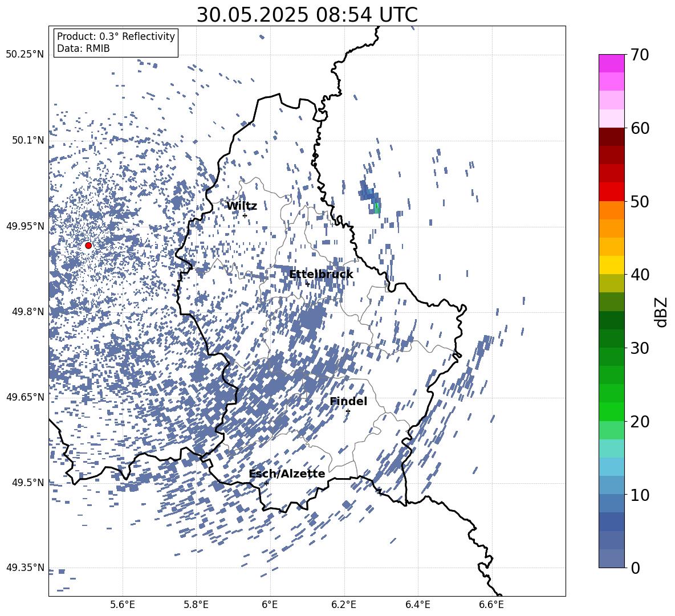Screen dimensions: 675x616
Task: Click the 6°E longitude tick label
Action: click(x=270, y=605)
